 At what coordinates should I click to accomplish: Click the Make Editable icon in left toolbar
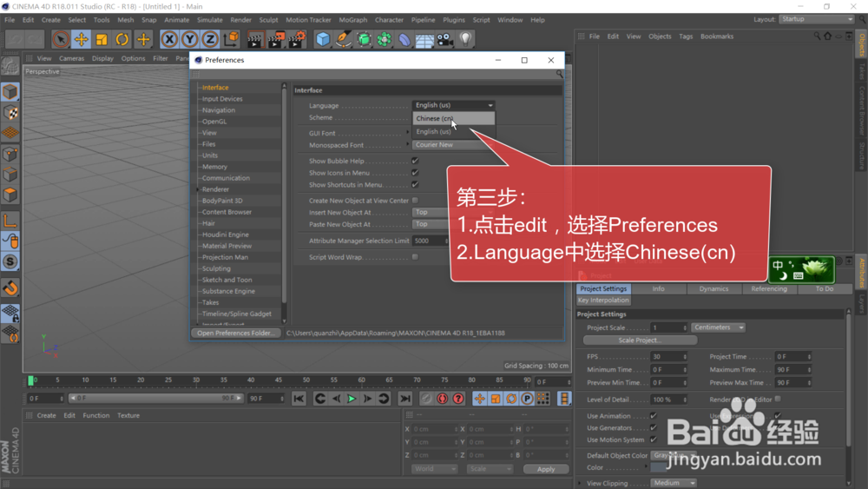[10, 66]
